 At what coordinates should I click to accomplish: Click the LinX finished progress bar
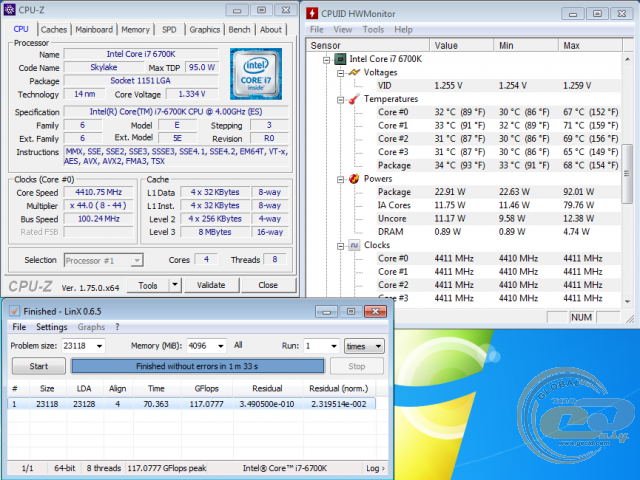click(x=198, y=366)
